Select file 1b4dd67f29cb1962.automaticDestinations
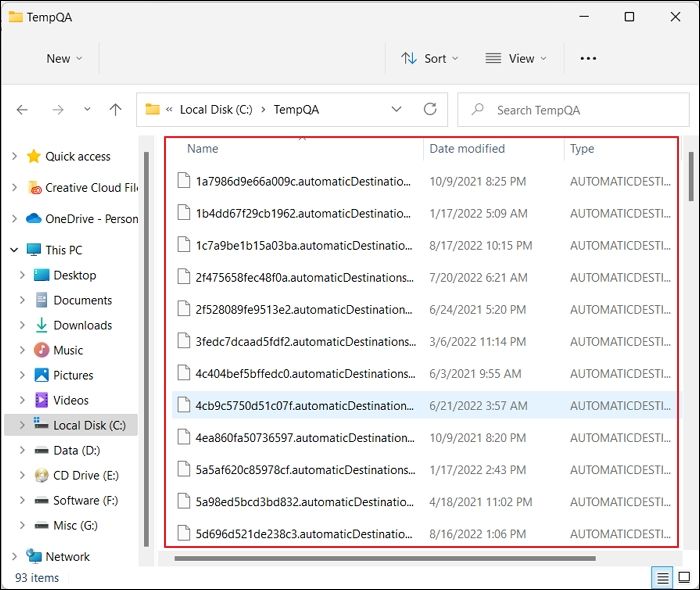Viewport: 700px width, 590px height. (303, 214)
